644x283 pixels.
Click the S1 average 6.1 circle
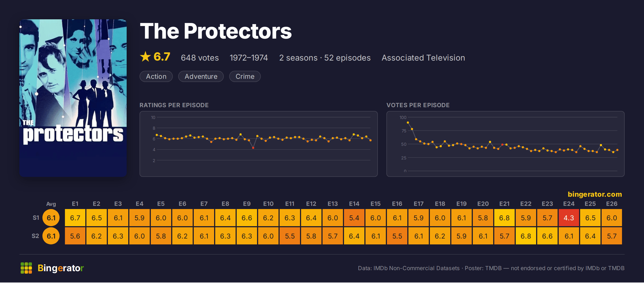pos(51,218)
